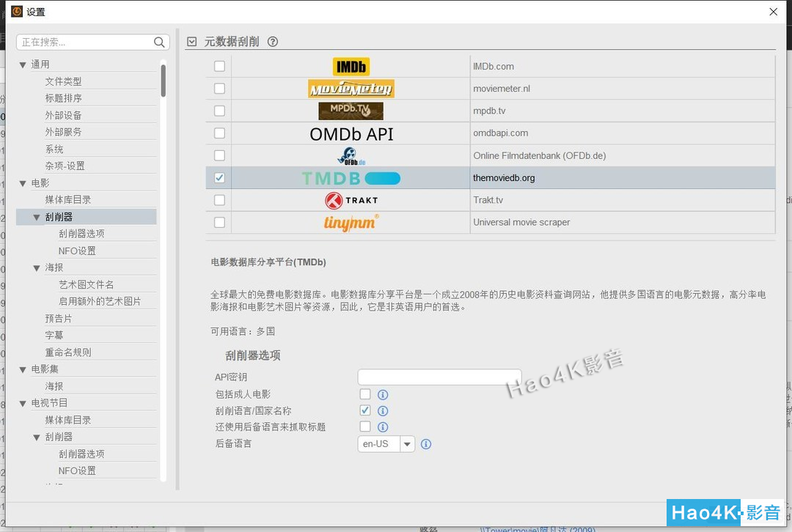Select the Universal movie scraper row text
Image resolution: width=792 pixels, height=532 pixels.
[x=521, y=223]
